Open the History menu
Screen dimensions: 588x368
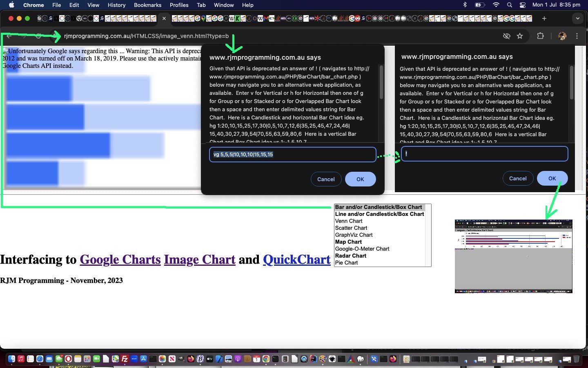(116, 5)
